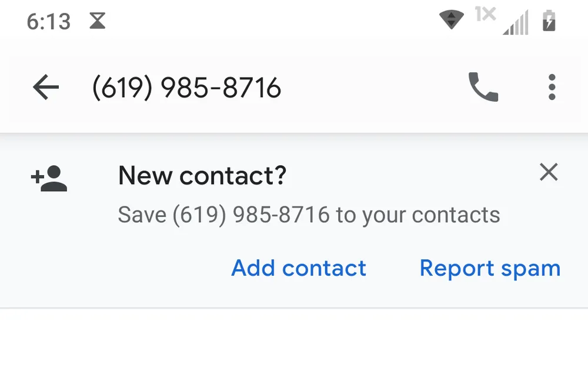
Task: Click the battery charging icon
Action: pyautogui.click(x=549, y=21)
